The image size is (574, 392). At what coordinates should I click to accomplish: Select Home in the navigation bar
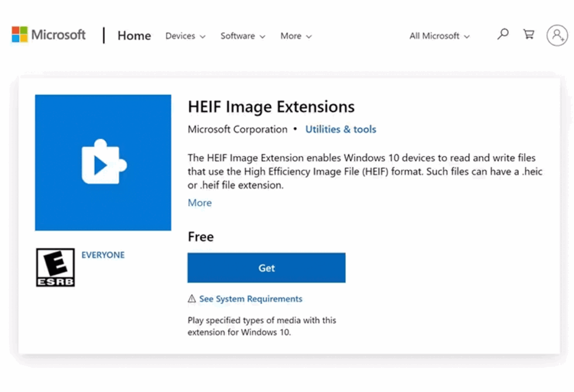[133, 35]
